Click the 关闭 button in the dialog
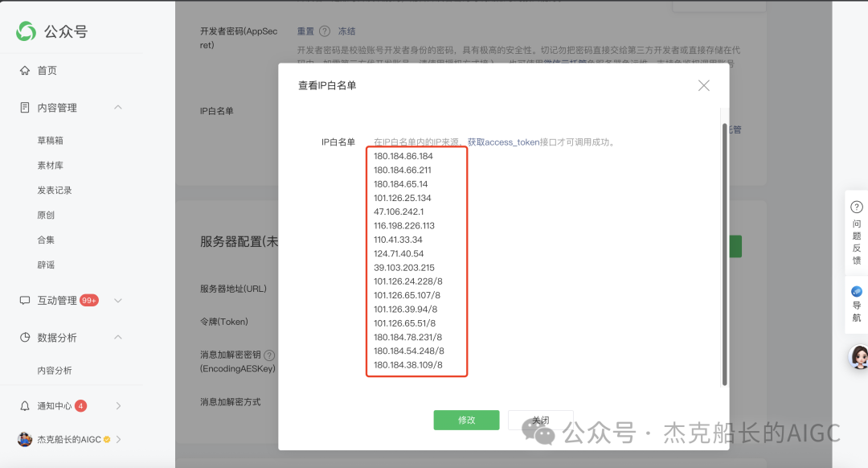This screenshot has width=868, height=468. pyautogui.click(x=540, y=420)
